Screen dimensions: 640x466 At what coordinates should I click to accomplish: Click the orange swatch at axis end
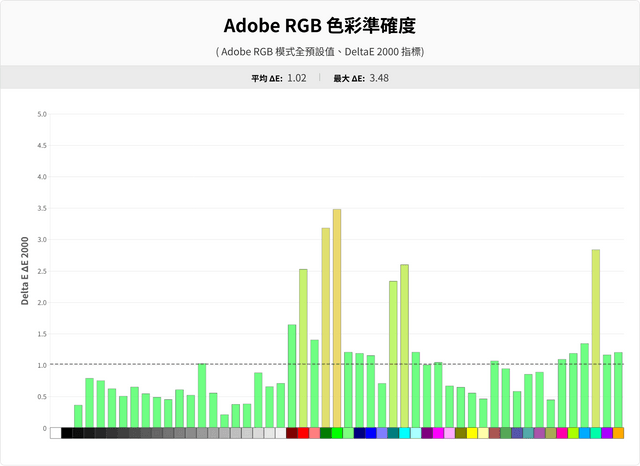pos(618,433)
